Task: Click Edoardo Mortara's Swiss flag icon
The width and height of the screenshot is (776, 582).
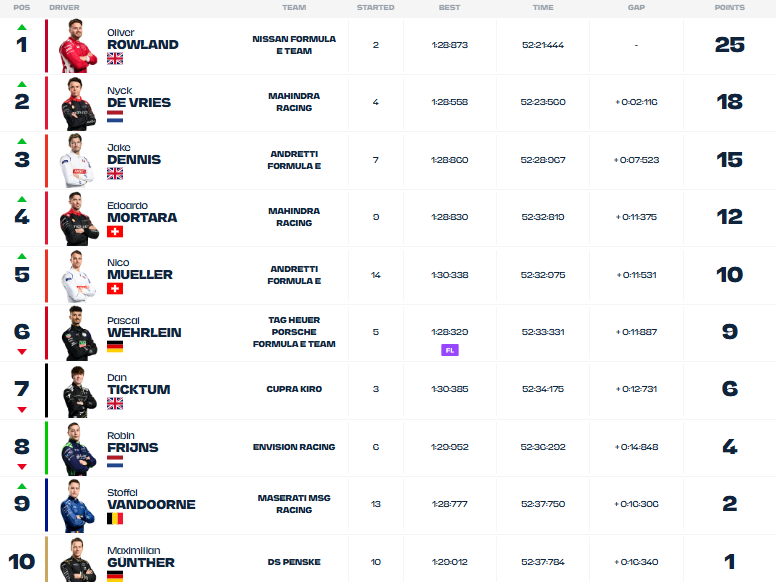Action: click(x=115, y=232)
